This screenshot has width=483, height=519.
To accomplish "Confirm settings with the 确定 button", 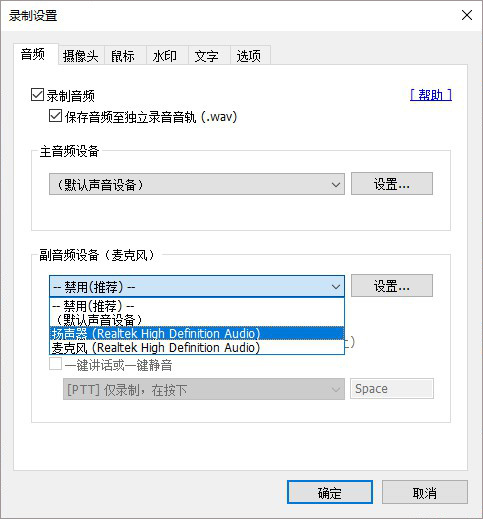I will [330, 492].
